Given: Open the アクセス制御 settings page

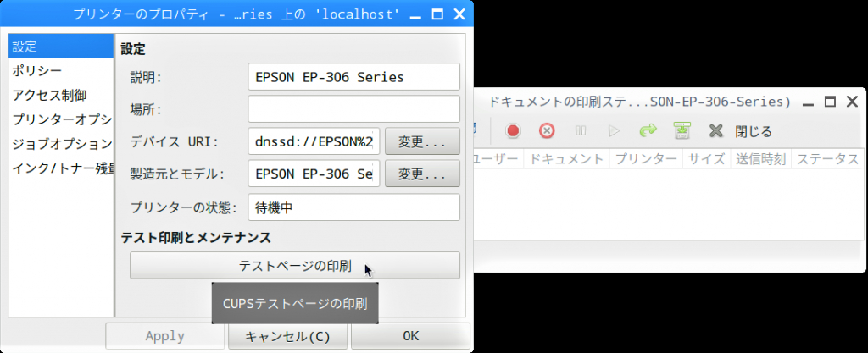Looking at the screenshot, I should click(61, 95).
